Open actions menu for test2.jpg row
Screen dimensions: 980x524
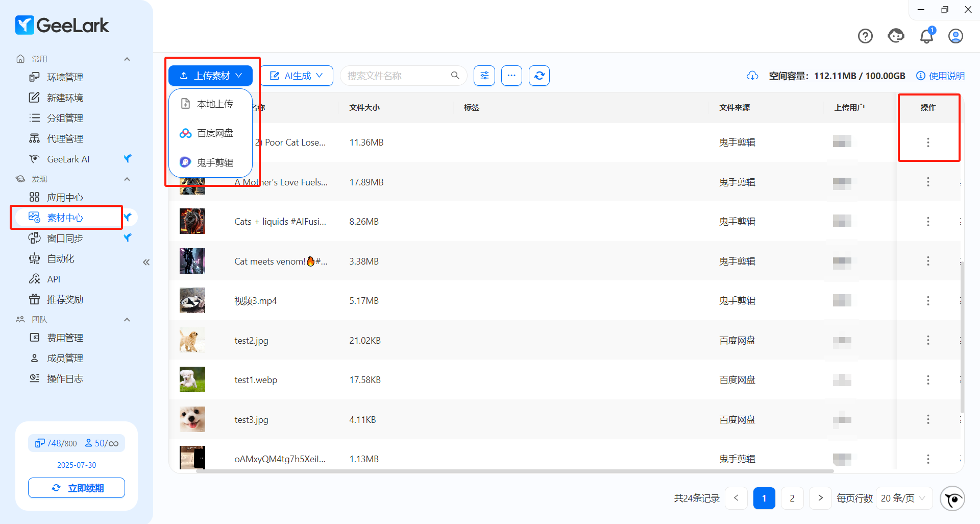(x=928, y=341)
